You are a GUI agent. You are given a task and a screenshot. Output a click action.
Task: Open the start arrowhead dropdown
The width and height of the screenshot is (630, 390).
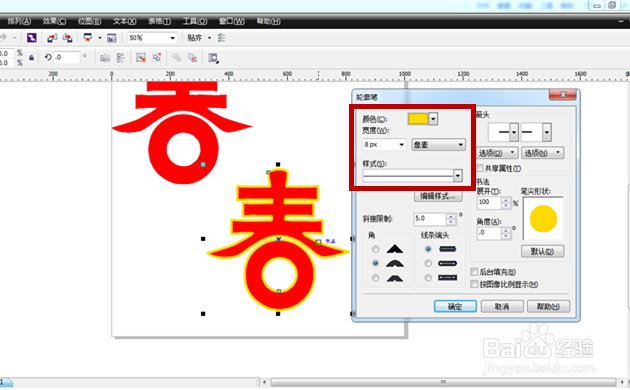(514, 132)
